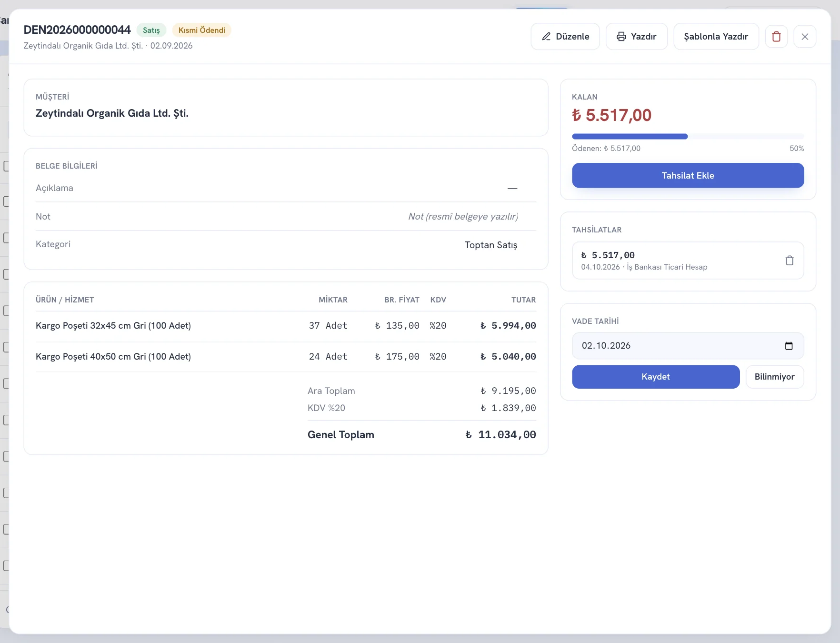Image resolution: width=840 pixels, height=643 pixels.
Task: Click the Yazdır printer button
Action: 637,37
